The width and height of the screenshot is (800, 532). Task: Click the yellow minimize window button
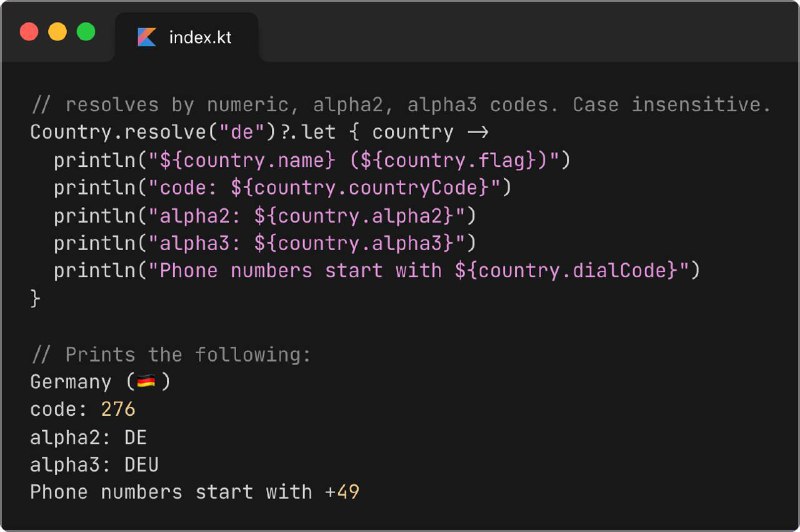tap(57, 32)
